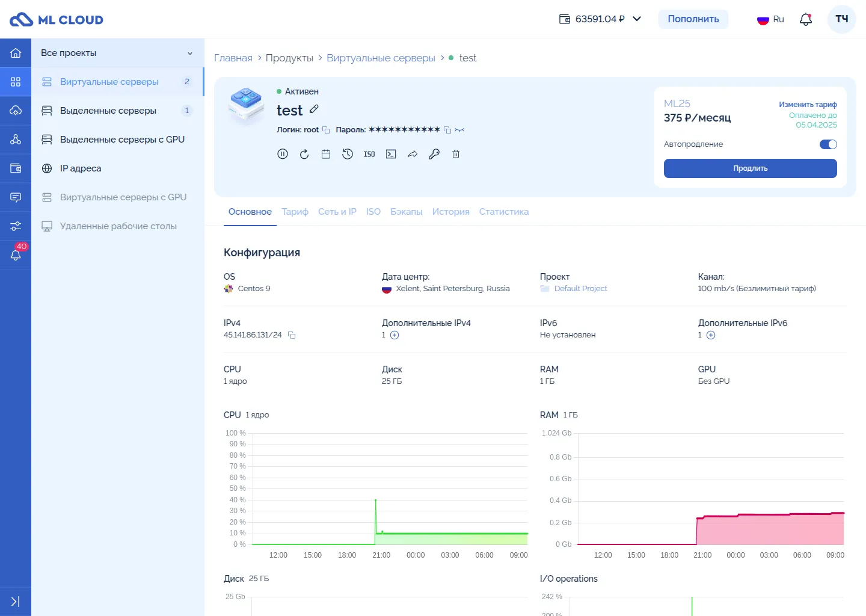Select IP адреса in the sidebar menu
Screen dimensions: 866x616
tap(118, 168)
